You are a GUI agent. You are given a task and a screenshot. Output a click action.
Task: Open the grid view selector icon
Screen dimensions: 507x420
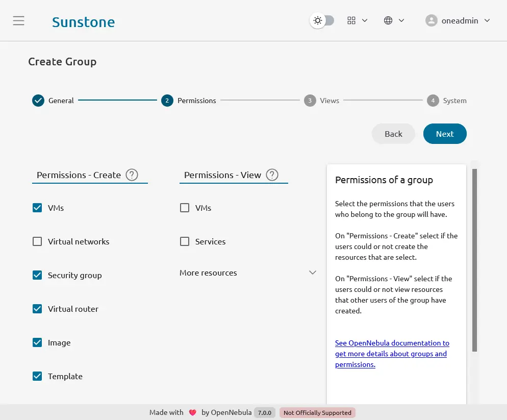coord(351,20)
